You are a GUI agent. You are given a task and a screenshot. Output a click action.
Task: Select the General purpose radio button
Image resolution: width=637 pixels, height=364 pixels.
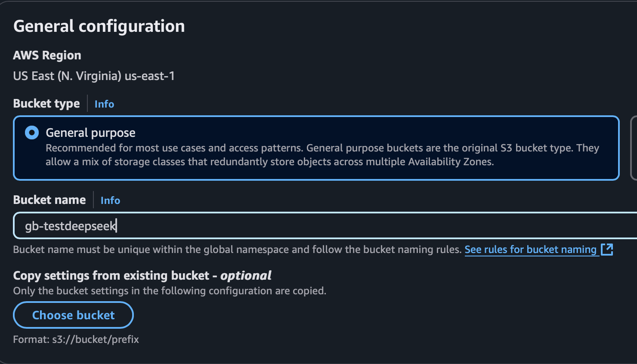click(x=32, y=133)
